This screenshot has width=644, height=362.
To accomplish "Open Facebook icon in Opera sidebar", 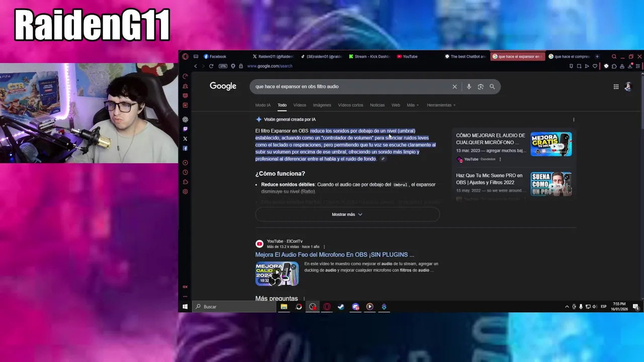I will coord(185,148).
